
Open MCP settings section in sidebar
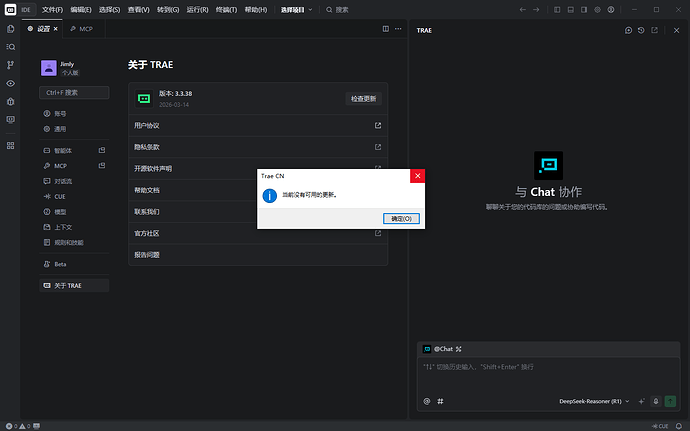(74, 166)
